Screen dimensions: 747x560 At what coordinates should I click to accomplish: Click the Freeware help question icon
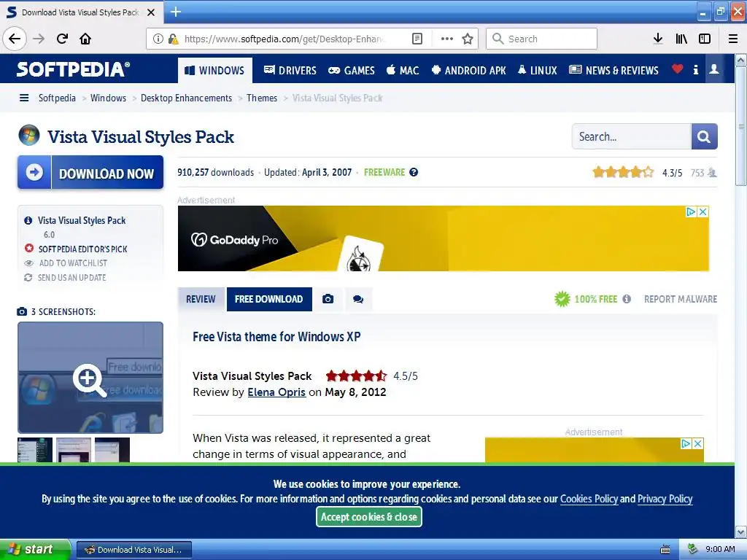pyautogui.click(x=414, y=172)
